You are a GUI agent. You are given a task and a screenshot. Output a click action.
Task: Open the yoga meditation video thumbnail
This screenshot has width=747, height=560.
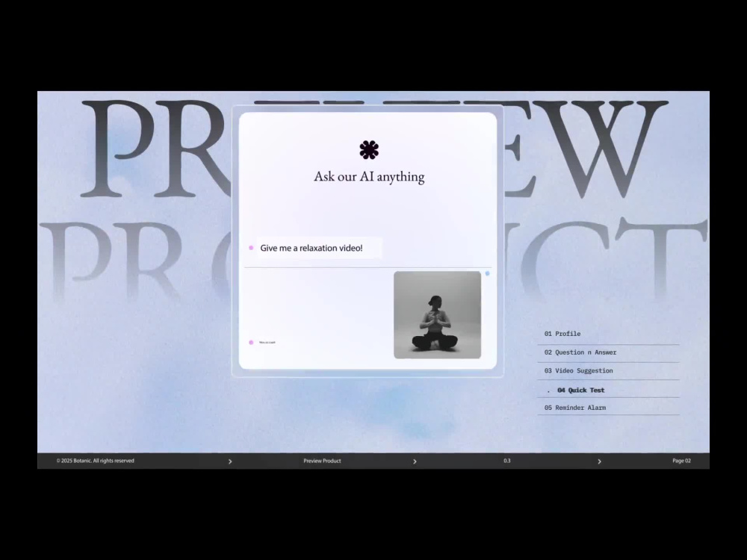(437, 315)
